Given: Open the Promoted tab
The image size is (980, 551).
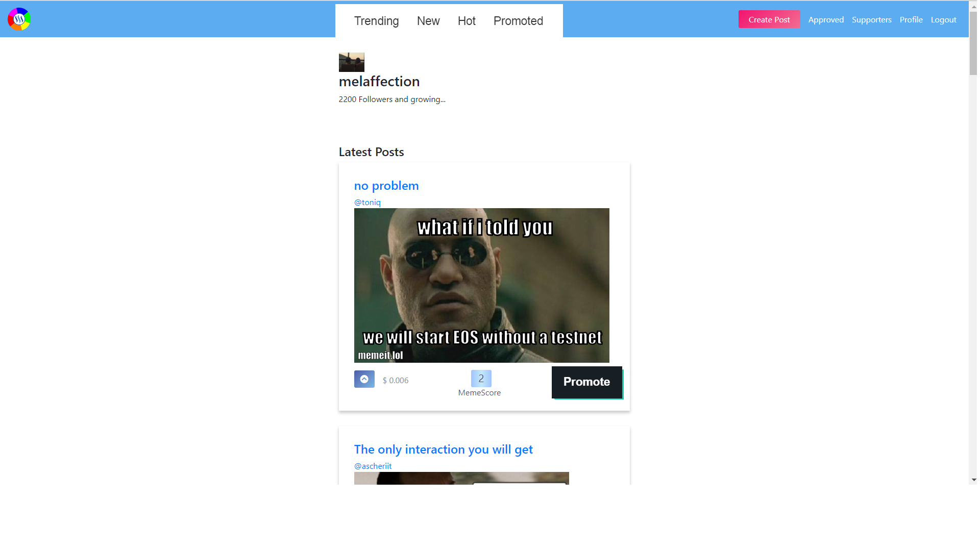Looking at the screenshot, I should (x=518, y=21).
